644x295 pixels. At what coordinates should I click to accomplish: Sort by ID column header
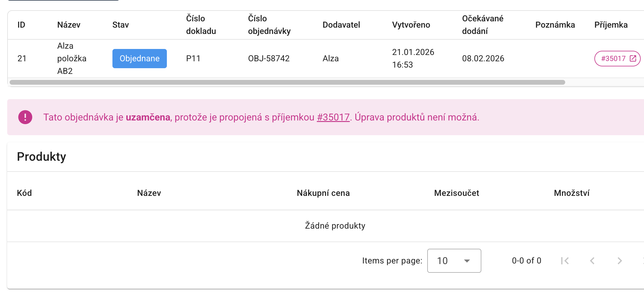pyautogui.click(x=21, y=25)
